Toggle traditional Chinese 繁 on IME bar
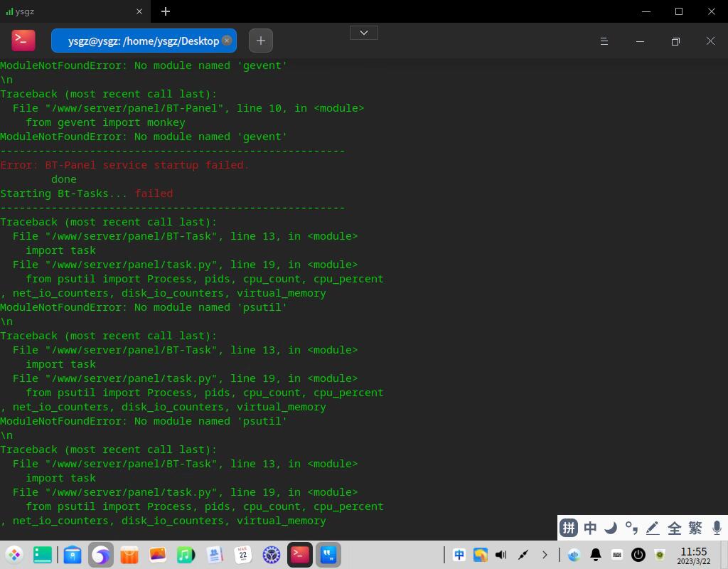Screen dimensions: 728x569 (x=695, y=528)
